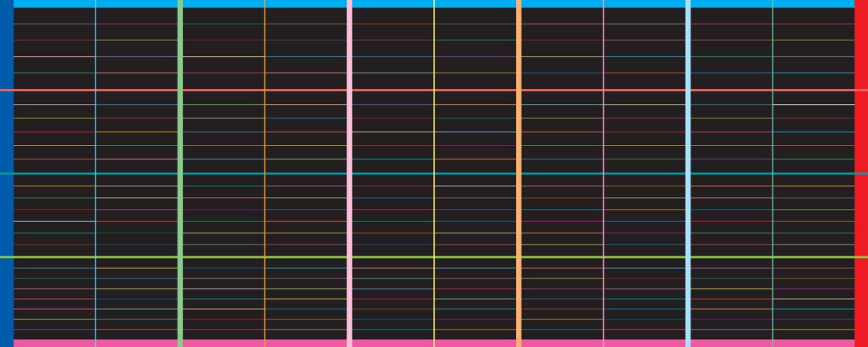868x347 pixels.
Task: Click where pale pink vertical crosses salmon line
Action: click(x=350, y=90)
